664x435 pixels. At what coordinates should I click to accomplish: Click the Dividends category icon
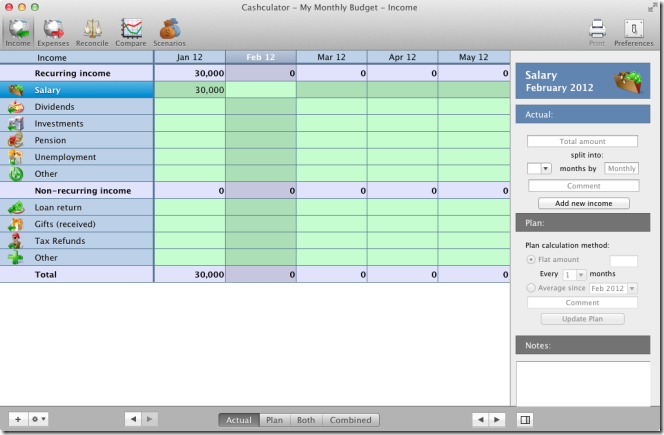tap(16, 107)
